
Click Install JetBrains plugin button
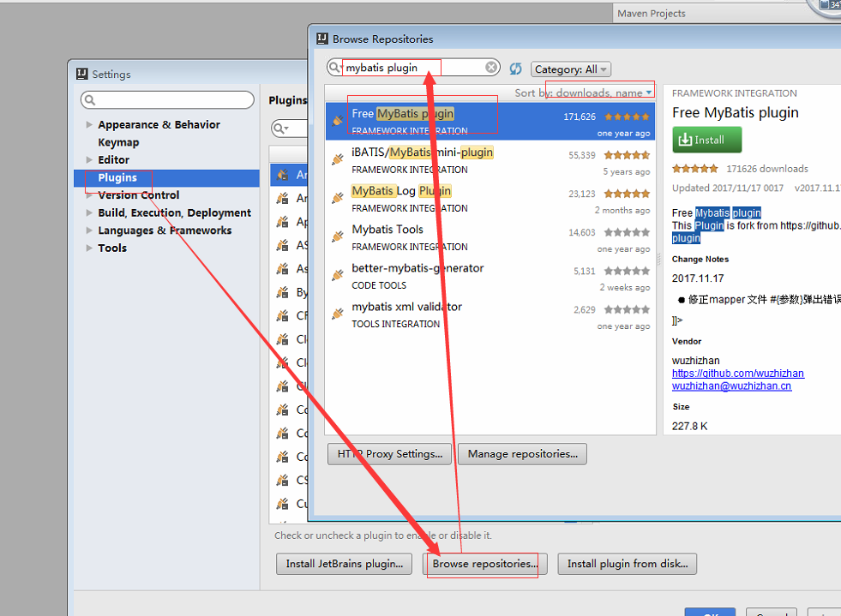(x=344, y=564)
